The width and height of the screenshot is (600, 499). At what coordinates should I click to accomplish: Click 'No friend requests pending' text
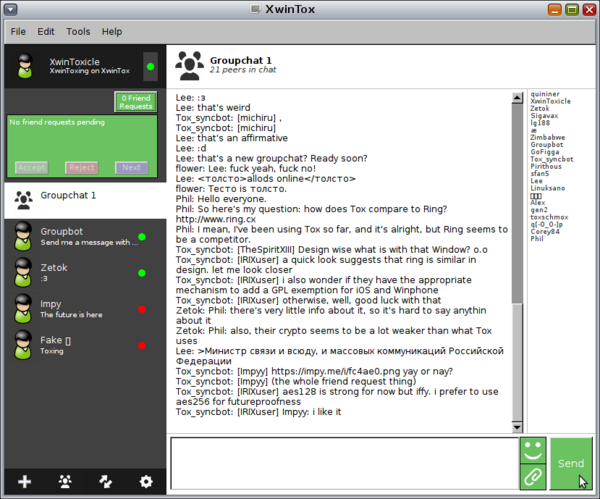click(x=57, y=122)
